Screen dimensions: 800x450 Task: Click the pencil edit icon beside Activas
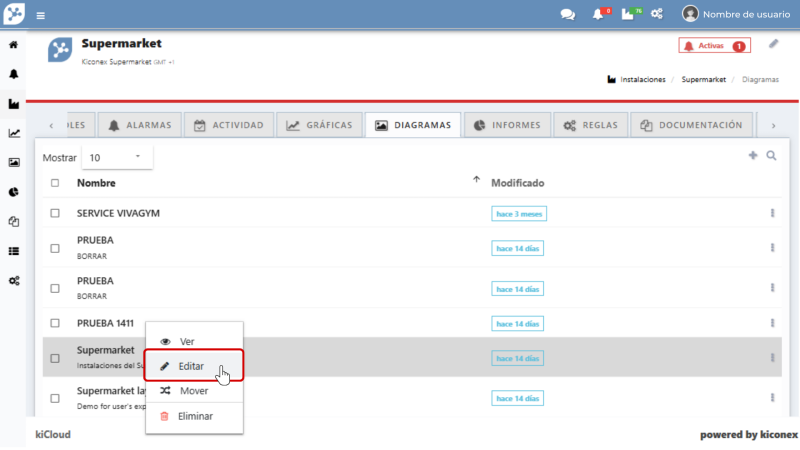tap(773, 44)
